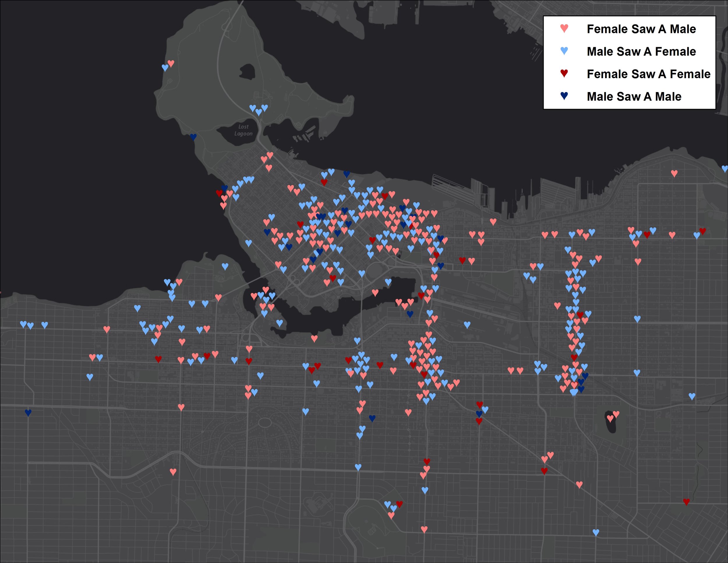Click the lone pink heart in far southwest
Viewport: 728px width, 563px height.
173,472
